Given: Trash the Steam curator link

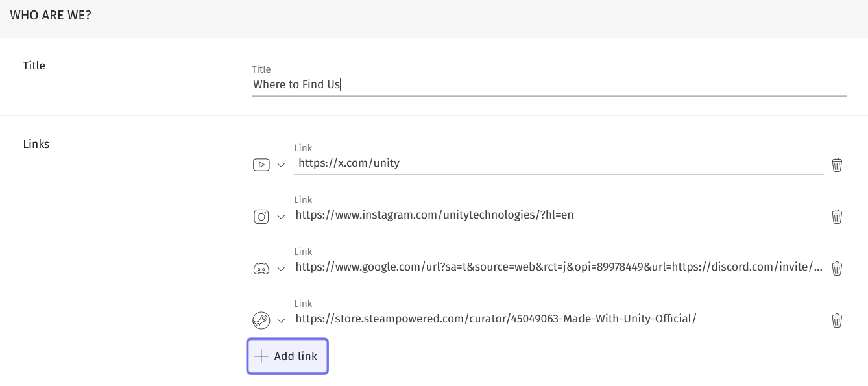Looking at the screenshot, I should [x=837, y=320].
